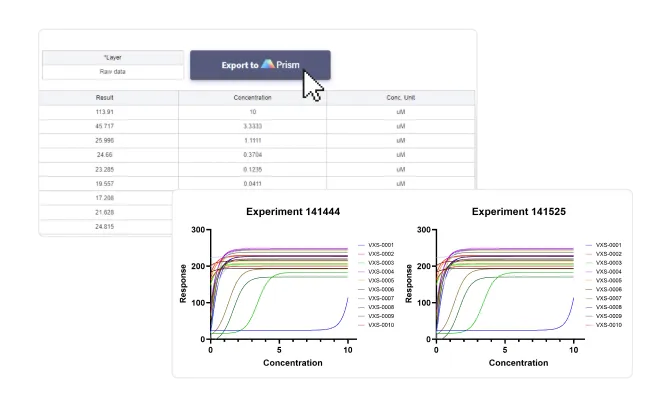
Task: Select the result value 25.996
Action: coord(104,140)
